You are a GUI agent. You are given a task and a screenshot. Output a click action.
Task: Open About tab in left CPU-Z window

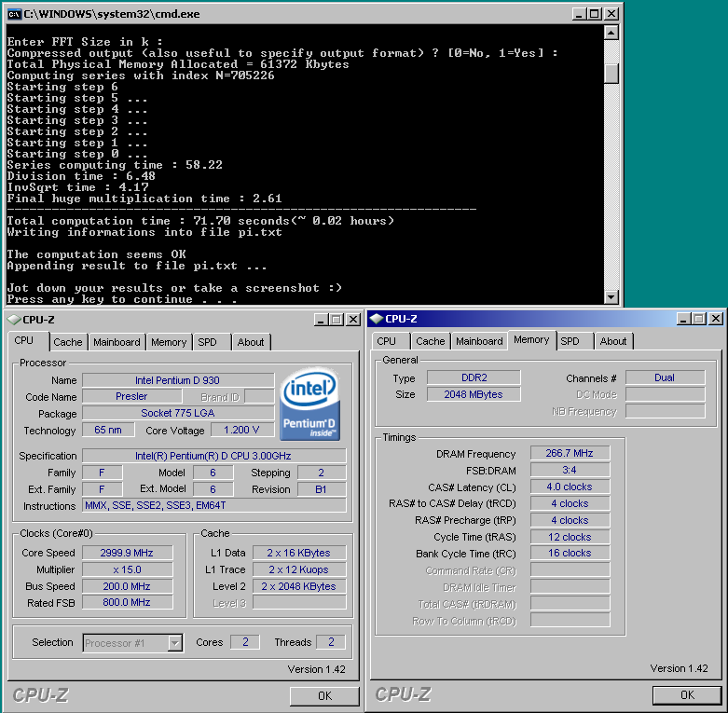251,342
